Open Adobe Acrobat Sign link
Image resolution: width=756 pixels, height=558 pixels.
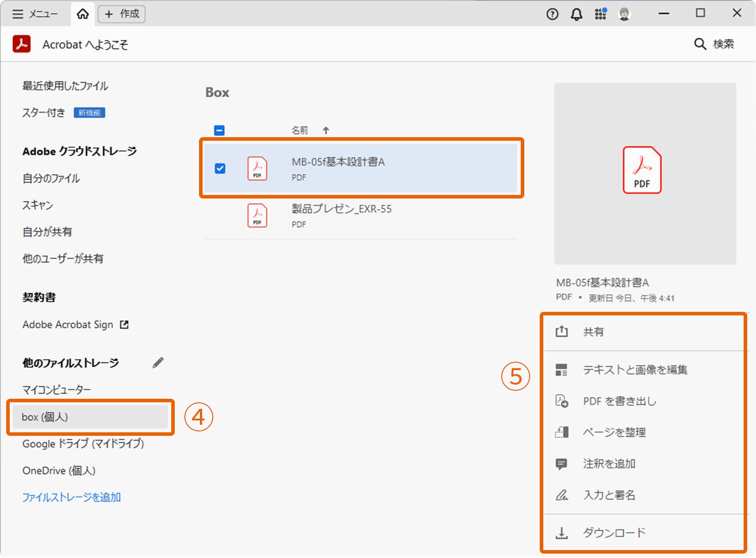(68, 325)
